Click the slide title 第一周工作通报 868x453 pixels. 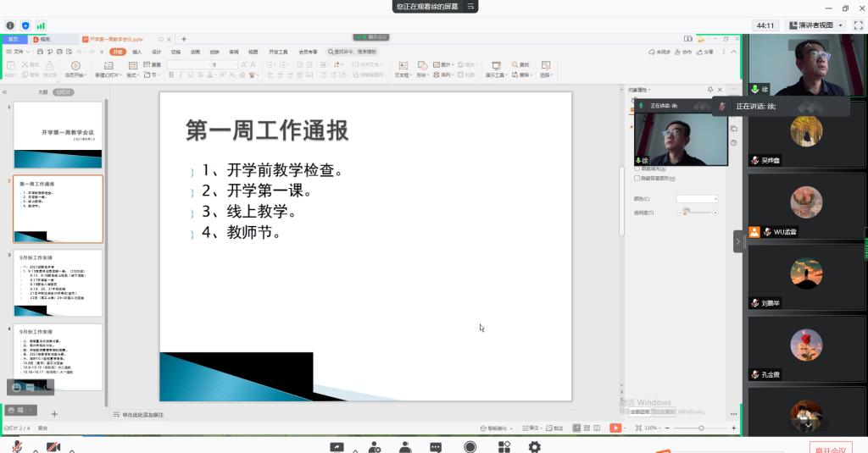point(267,130)
